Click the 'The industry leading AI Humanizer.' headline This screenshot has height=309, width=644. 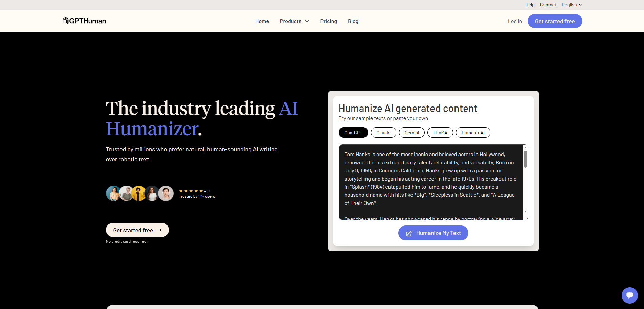tap(202, 118)
